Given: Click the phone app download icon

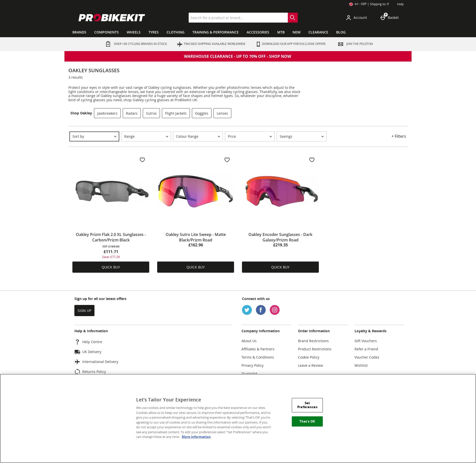Looking at the screenshot, I should [x=258, y=44].
